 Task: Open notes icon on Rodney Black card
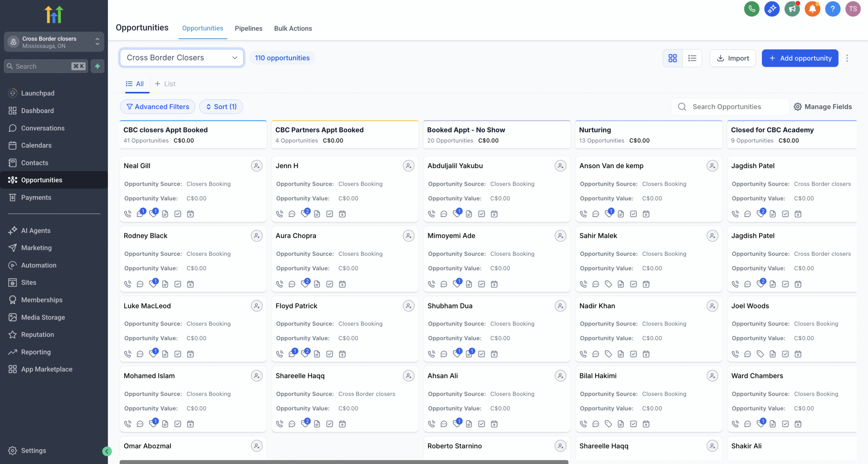click(165, 284)
